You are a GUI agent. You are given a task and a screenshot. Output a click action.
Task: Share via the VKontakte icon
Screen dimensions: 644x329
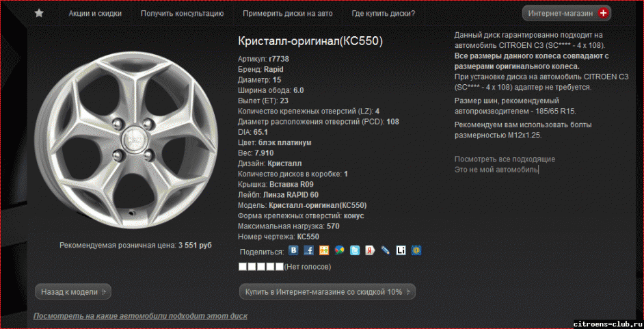tap(294, 250)
